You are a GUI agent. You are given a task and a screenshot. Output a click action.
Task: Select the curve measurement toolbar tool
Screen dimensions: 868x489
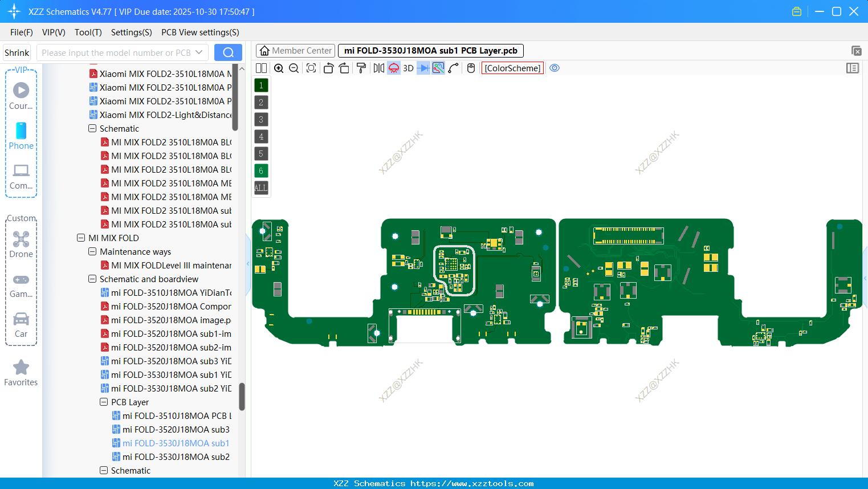point(453,68)
